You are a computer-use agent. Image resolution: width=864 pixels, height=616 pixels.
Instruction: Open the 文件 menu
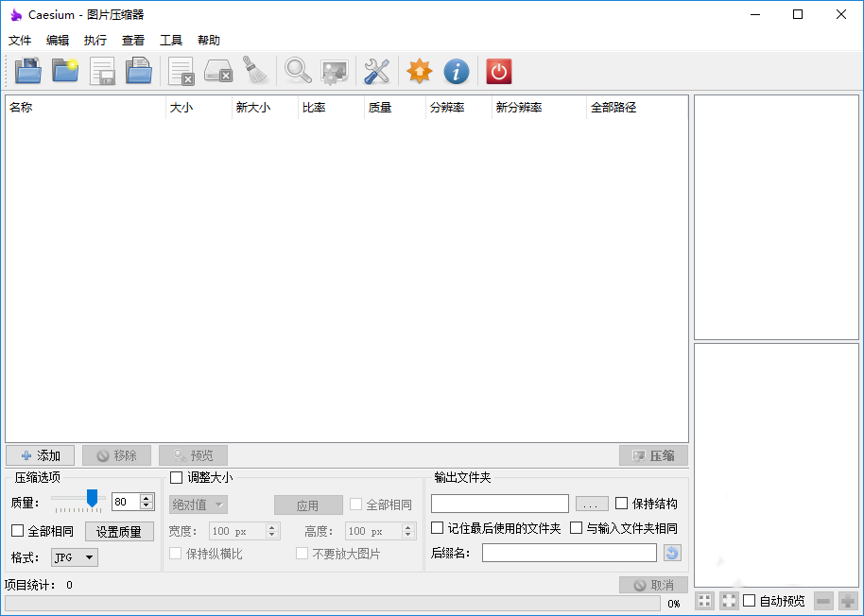click(20, 41)
